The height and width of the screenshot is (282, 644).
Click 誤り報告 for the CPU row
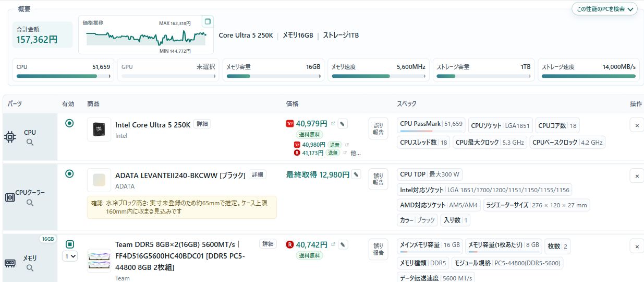[x=379, y=128]
